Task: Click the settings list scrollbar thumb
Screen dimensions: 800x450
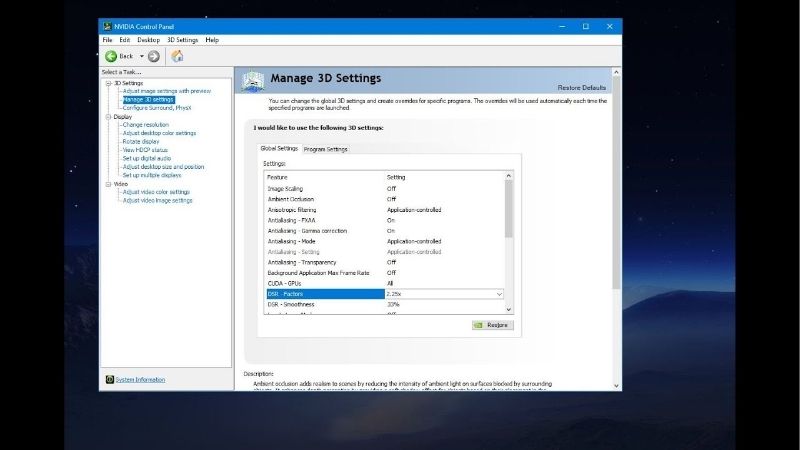Action: click(509, 209)
